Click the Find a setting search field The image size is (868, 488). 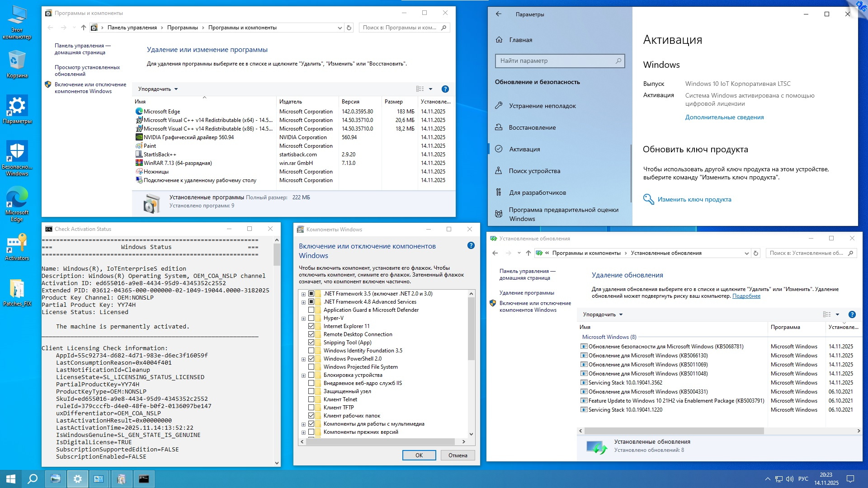[556, 61]
